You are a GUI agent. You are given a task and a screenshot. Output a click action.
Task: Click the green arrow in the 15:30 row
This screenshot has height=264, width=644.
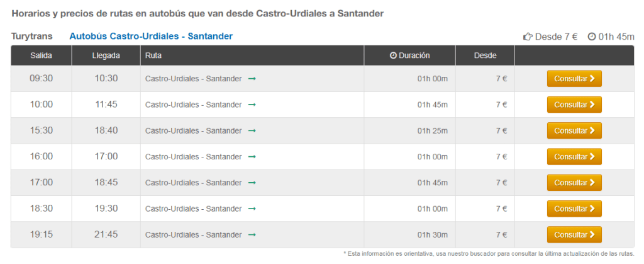tap(252, 130)
